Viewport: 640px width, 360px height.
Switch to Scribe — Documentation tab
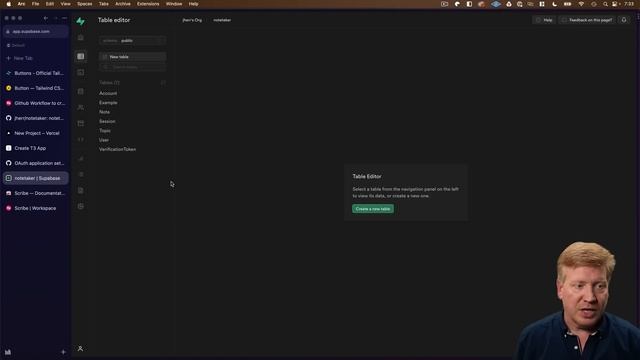point(36,193)
